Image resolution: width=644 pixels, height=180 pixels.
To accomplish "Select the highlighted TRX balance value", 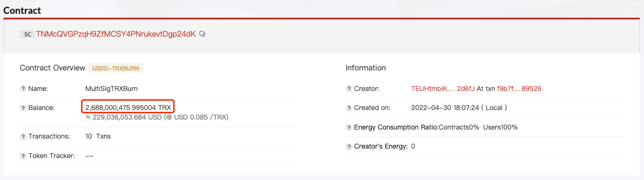I will pyautogui.click(x=128, y=108).
